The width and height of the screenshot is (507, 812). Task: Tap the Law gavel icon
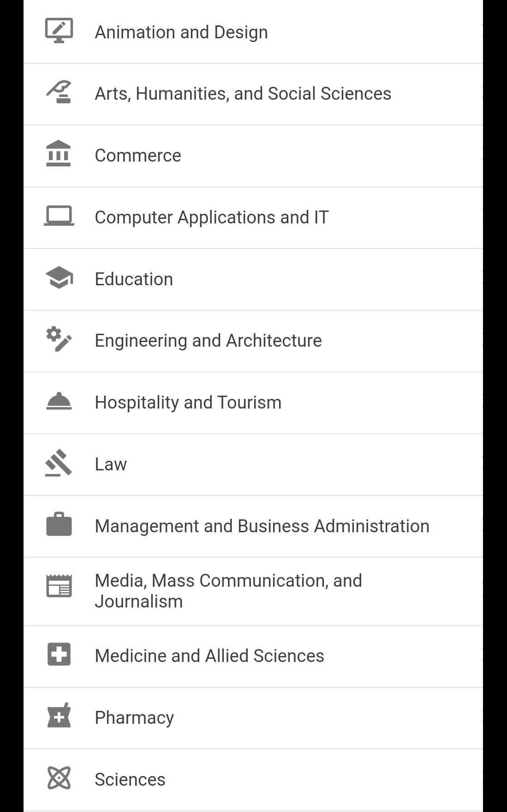[59, 463]
